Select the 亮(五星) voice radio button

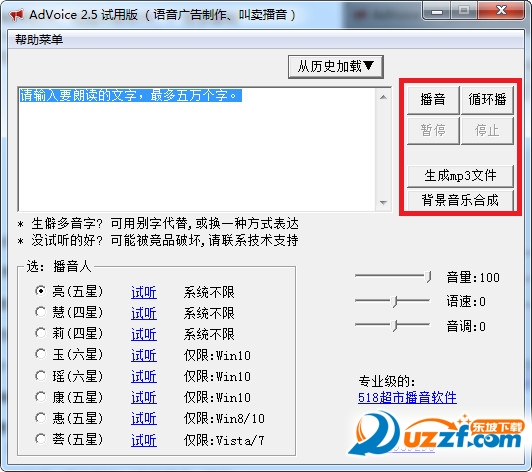coord(40,291)
